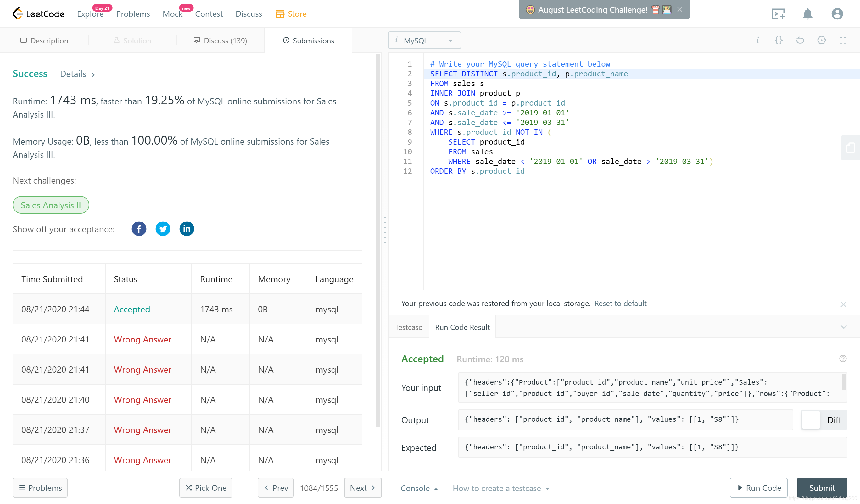Switch to the Description tab

(x=44, y=41)
